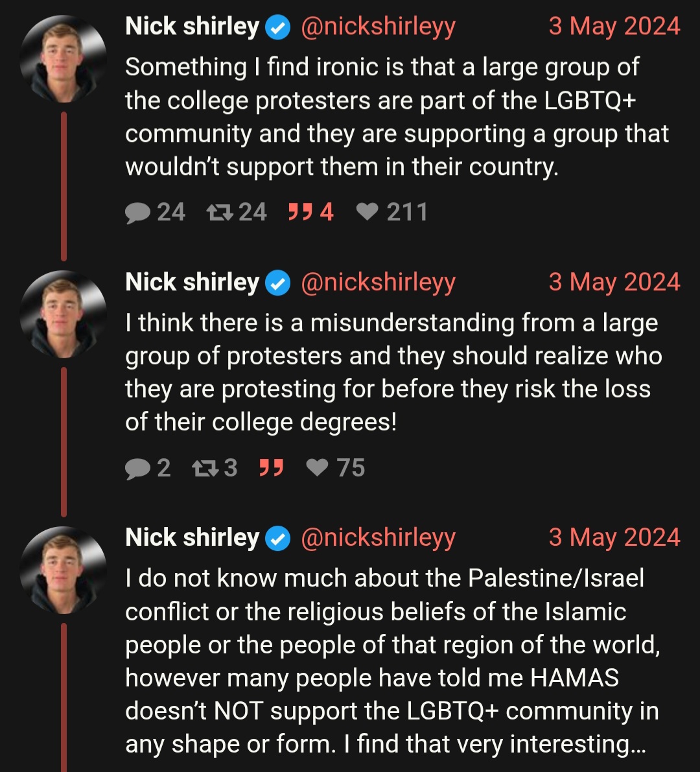The height and width of the screenshot is (772, 700).
Task: Click verified badge on the second tweet
Action: click(279, 283)
